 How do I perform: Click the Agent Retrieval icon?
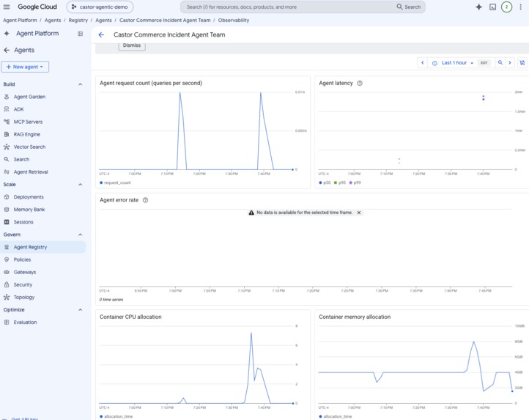click(x=7, y=172)
